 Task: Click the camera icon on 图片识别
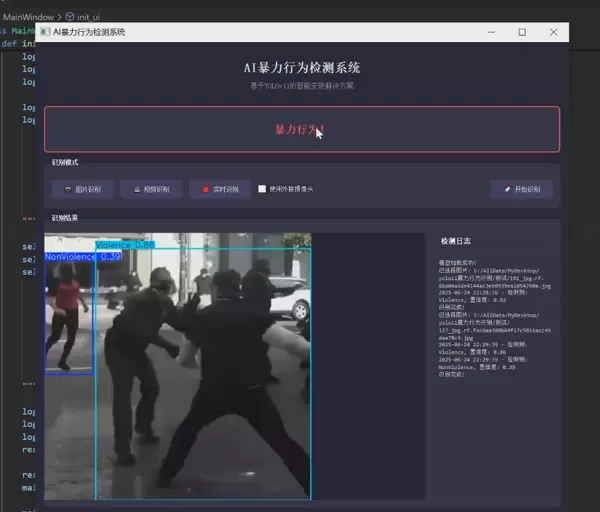pos(68,189)
